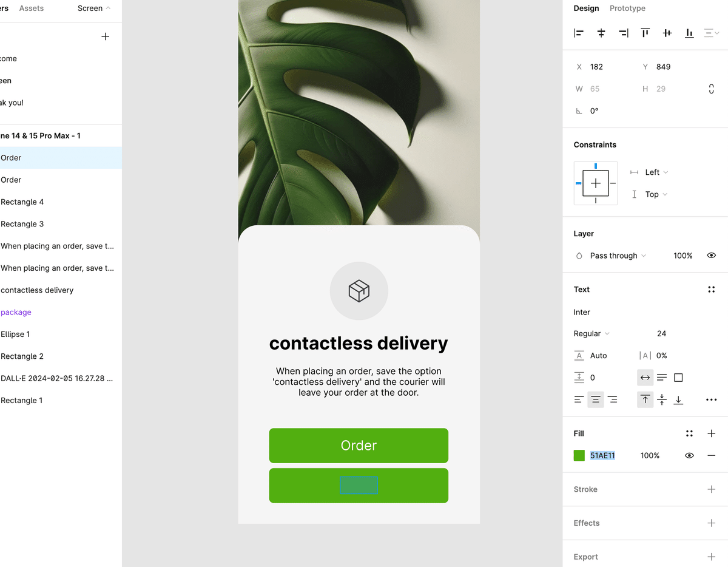This screenshot has width=728, height=567.
Task: Remove the 51AE11 fill
Action: click(712, 455)
